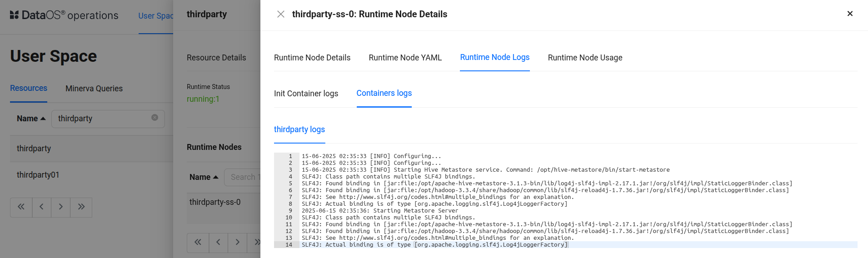Open the Runtime Node YAML tab
Screen dimensions: 868x258
[x=405, y=58]
